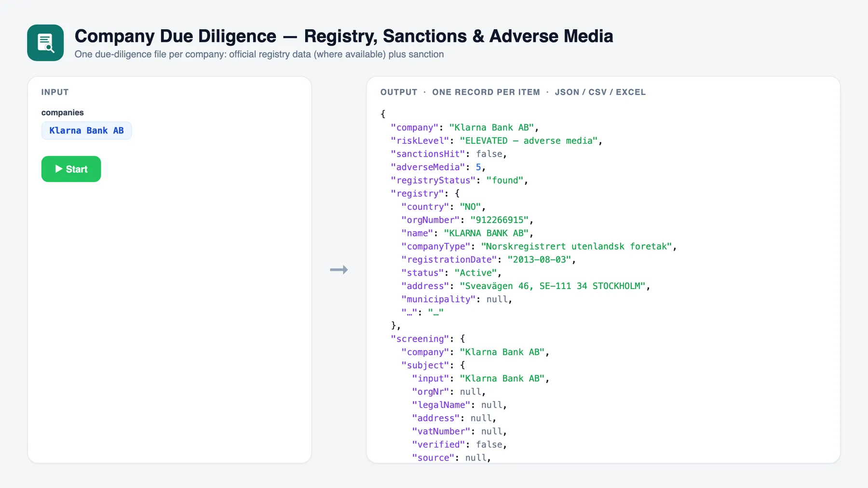
Task: Select the "sanctionsHit": false line
Action: point(449,154)
